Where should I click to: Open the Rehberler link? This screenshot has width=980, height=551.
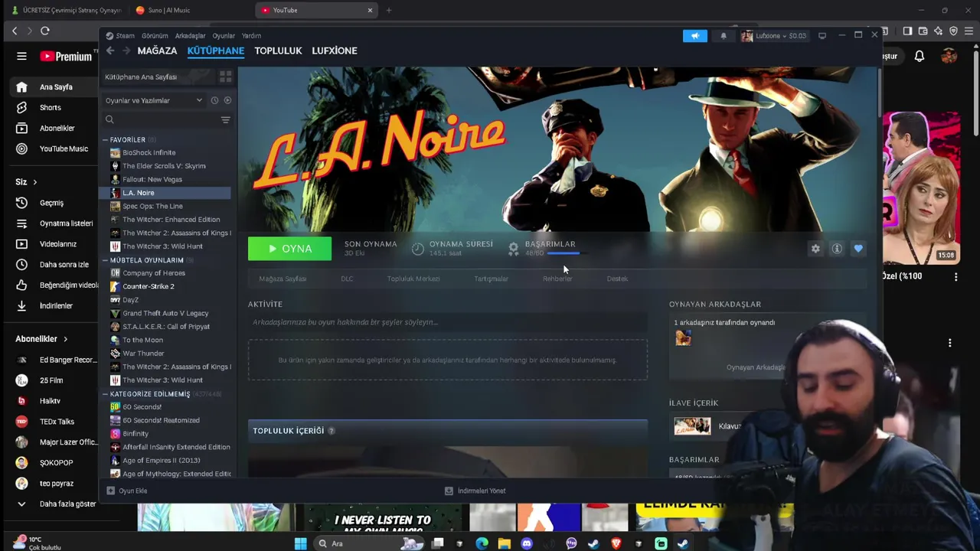tap(557, 279)
